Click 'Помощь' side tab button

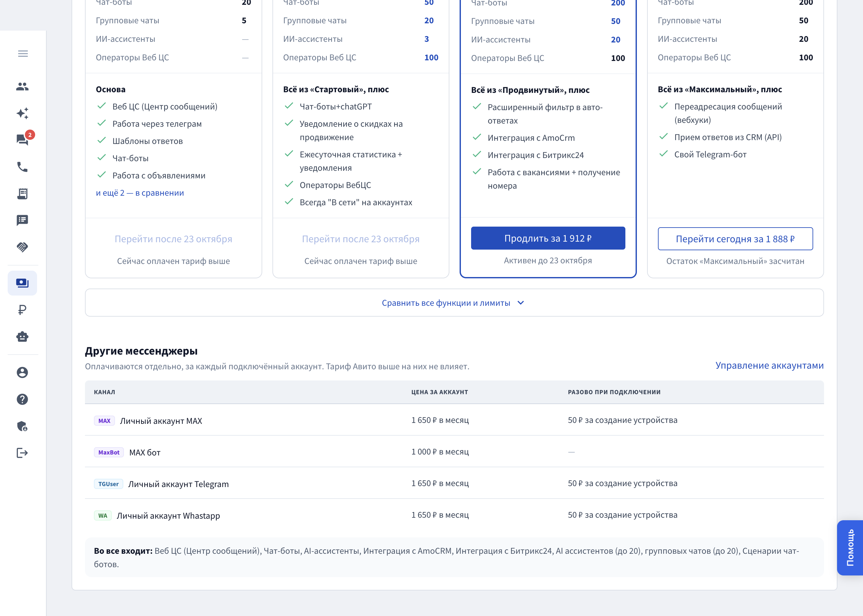tap(850, 548)
